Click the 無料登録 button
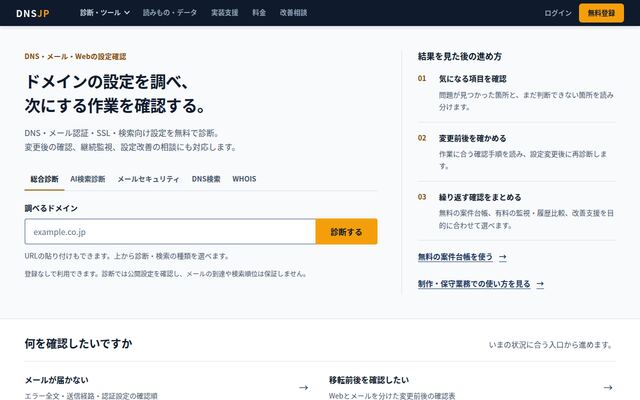This screenshot has width=640, height=400. point(601,13)
